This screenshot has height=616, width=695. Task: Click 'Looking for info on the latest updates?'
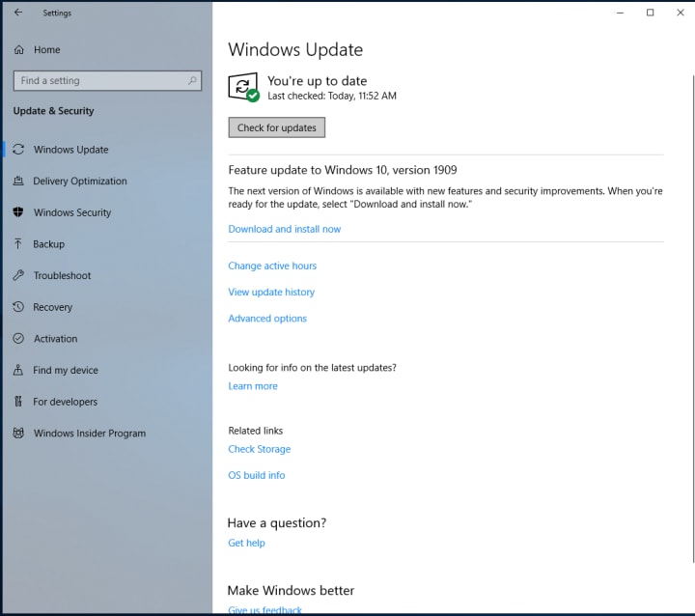[x=312, y=368]
